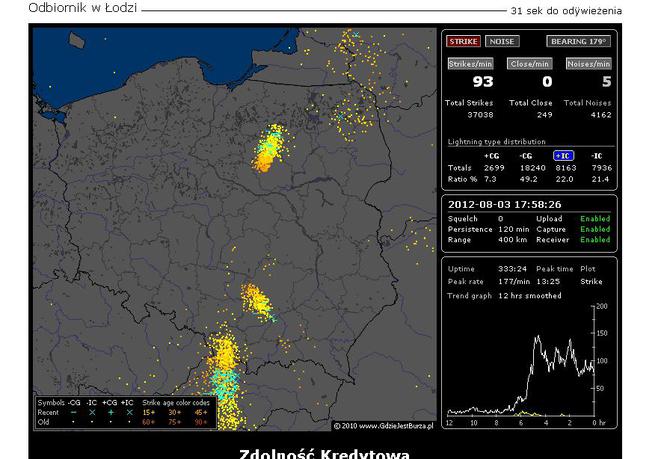664x459 pixels.
Task: Select the NOISE button
Action: 502,41
